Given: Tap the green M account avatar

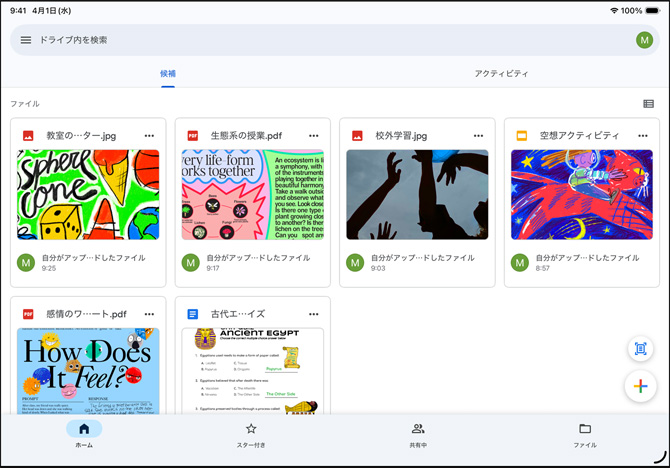Looking at the screenshot, I should coord(644,40).
